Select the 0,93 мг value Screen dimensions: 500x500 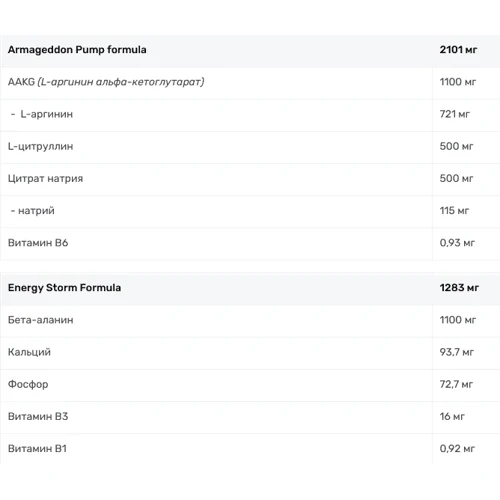click(457, 243)
